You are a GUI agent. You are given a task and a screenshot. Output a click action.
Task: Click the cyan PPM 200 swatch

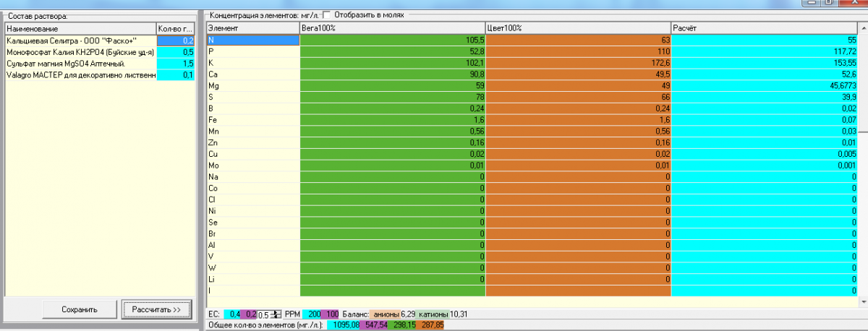coord(311,314)
